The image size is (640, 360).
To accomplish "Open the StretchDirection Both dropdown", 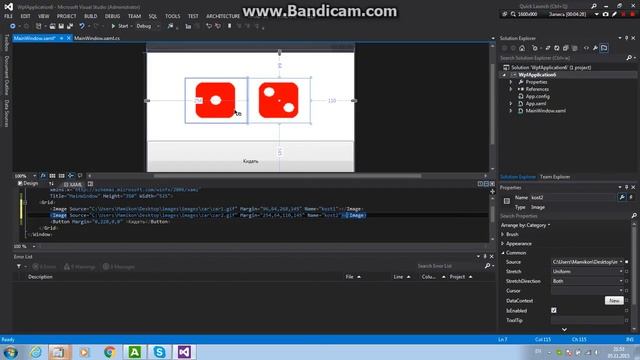I will tap(587, 281).
